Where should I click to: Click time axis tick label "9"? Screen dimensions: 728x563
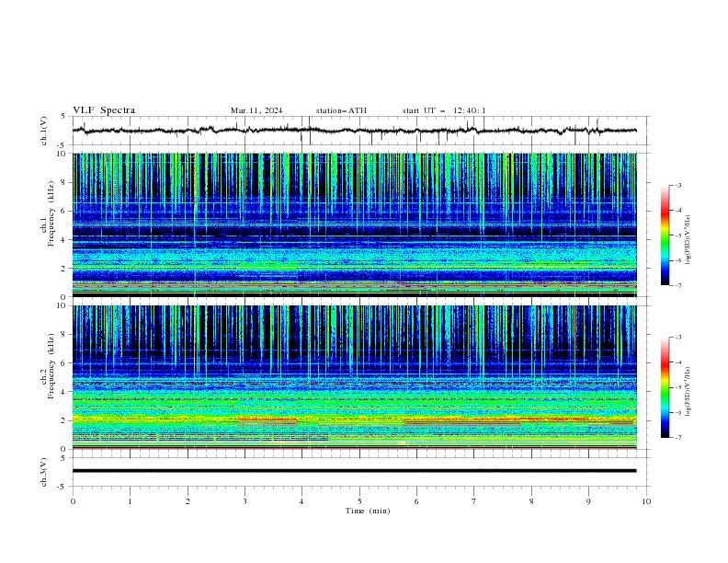[x=588, y=501]
